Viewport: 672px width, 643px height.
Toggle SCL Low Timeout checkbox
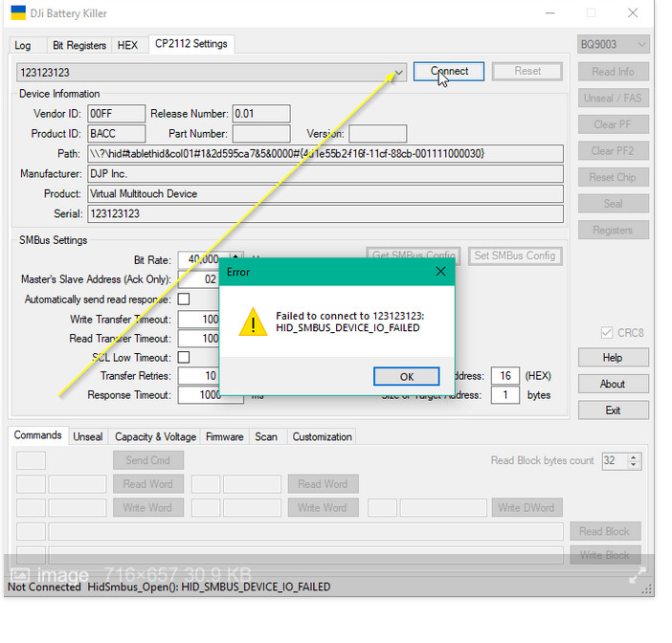pyautogui.click(x=184, y=357)
